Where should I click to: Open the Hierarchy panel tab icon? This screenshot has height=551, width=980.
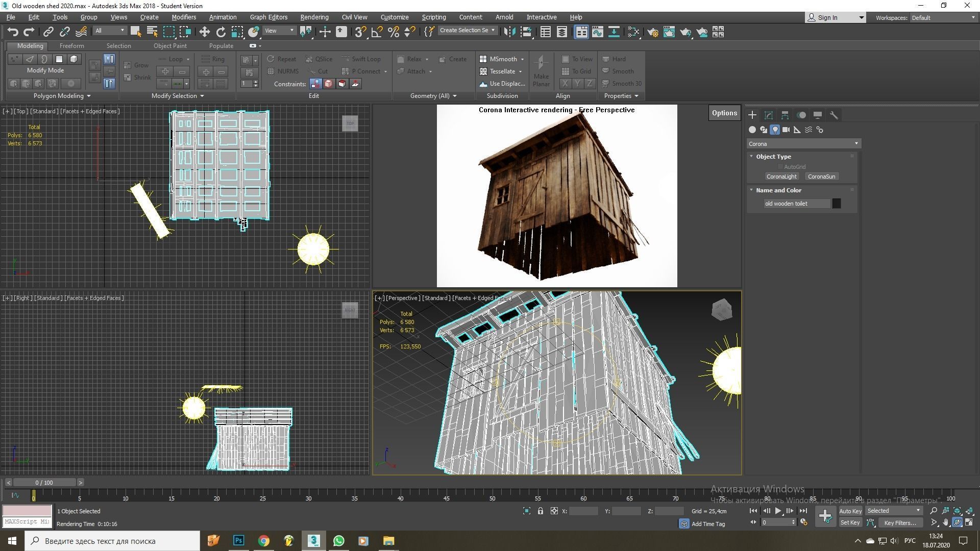(785, 115)
